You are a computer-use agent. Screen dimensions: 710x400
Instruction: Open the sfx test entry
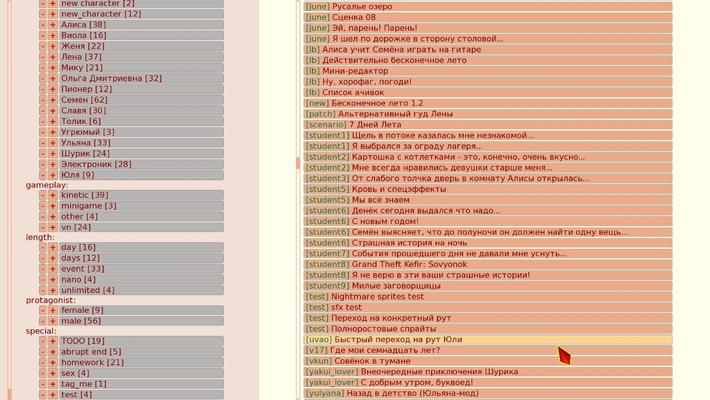(488, 308)
